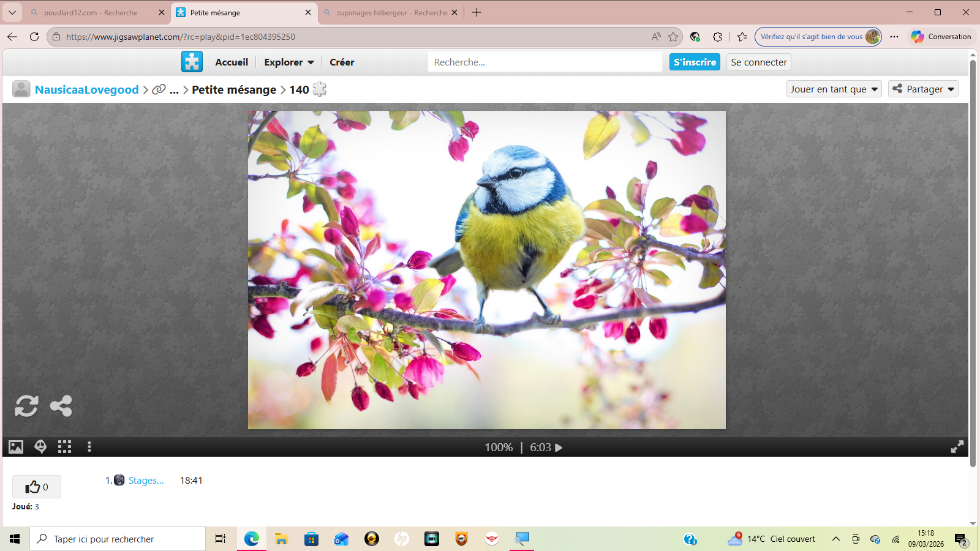
Task: Open NausicaaLovegood's profile link
Action: coord(86,89)
